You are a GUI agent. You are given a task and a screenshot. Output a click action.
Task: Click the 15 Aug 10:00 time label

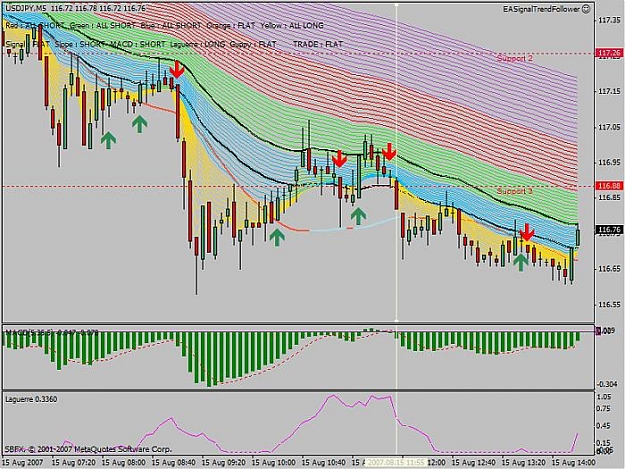274,463
